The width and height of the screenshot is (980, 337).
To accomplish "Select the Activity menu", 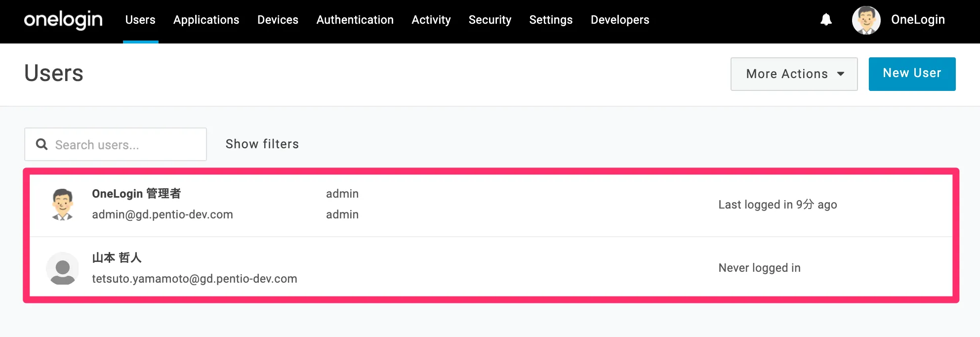I will coord(431,20).
